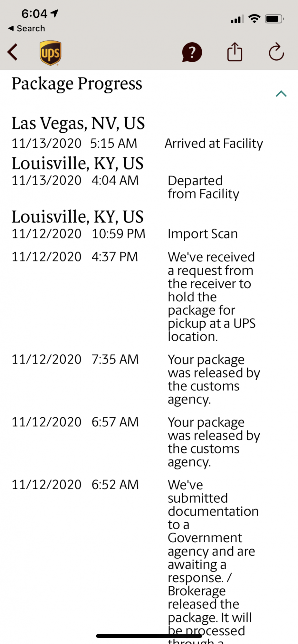Screen dimensions: 298x644
Task: Tap the Las Vegas, NV, US location
Action: click(x=78, y=123)
